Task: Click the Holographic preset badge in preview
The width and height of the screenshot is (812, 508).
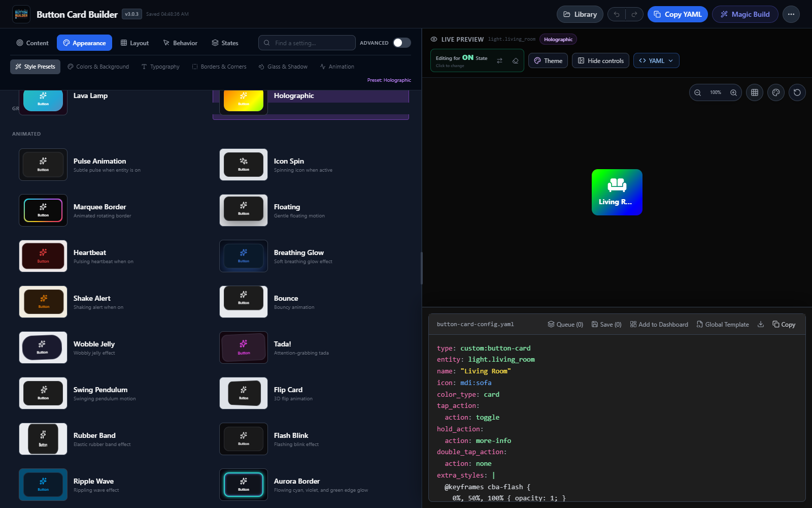Action: click(x=558, y=39)
